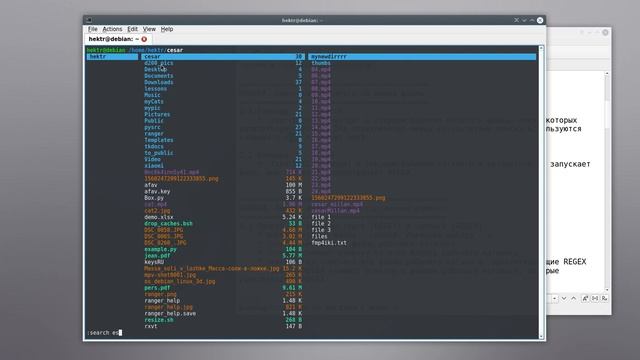This screenshot has height=360, width=640.
Task: Select the mynewdirrrr preview entry
Action: pyautogui.click(x=422, y=57)
